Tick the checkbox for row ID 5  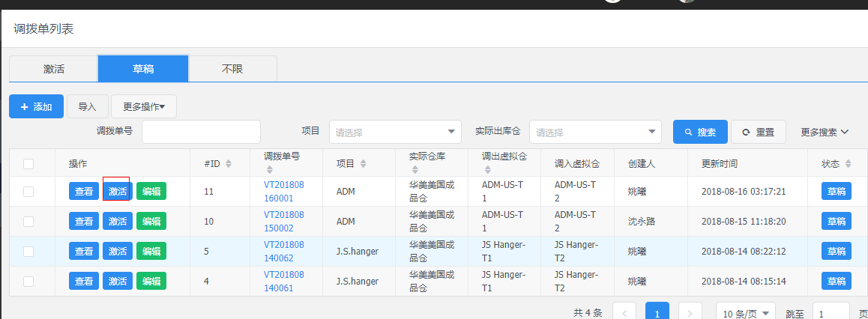(28, 252)
